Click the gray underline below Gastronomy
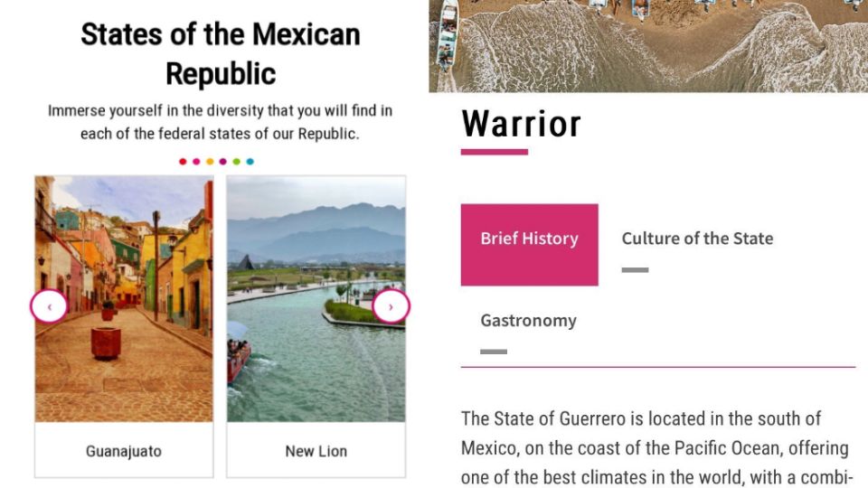868x488 pixels. point(494,352)
